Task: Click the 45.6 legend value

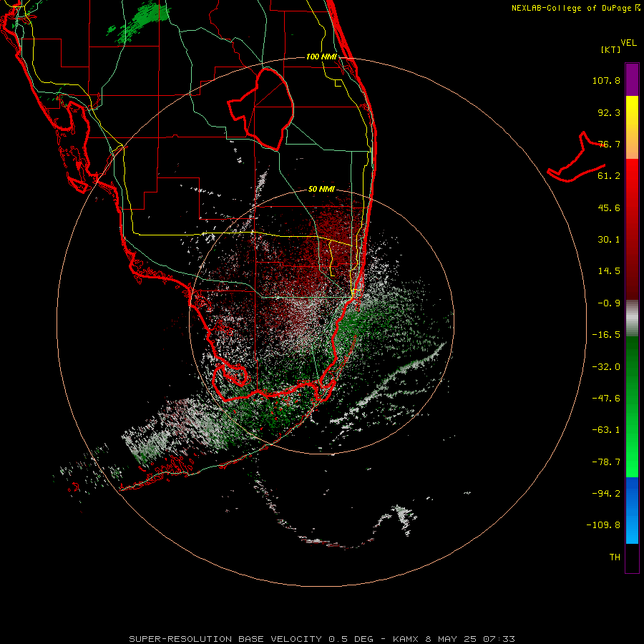Action: pos(609,208)
